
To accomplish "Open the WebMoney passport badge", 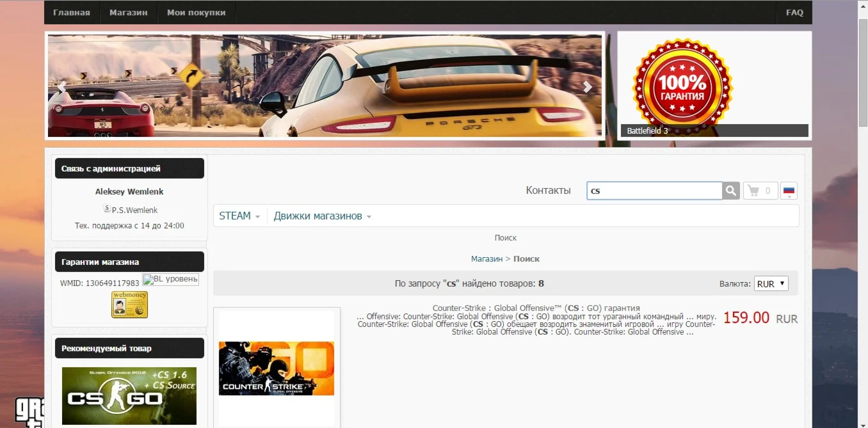I will (129, 305).
